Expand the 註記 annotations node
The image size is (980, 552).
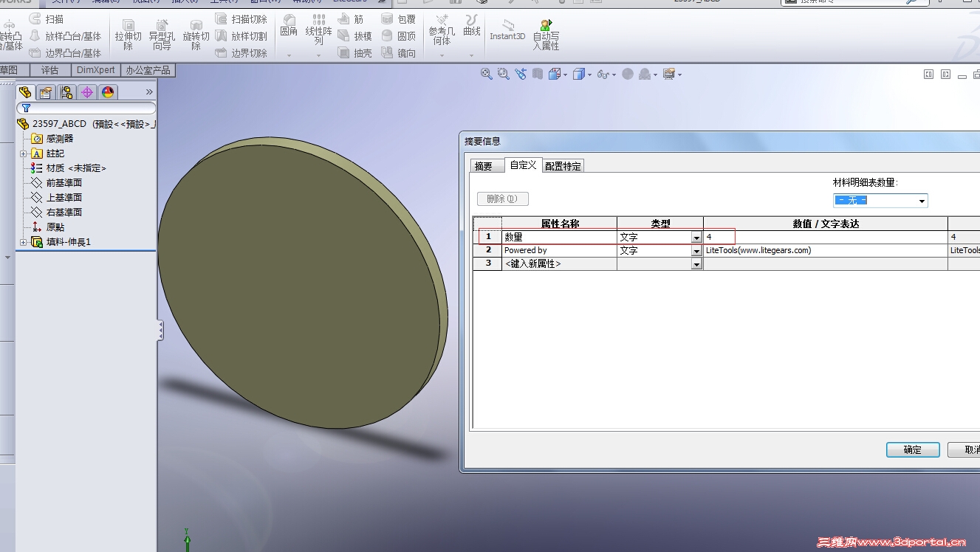coord(23,153)
